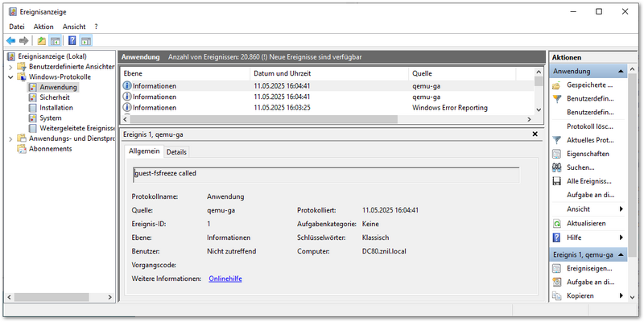Close the event preview pane
644x322 pixels.
pos(535,134)
